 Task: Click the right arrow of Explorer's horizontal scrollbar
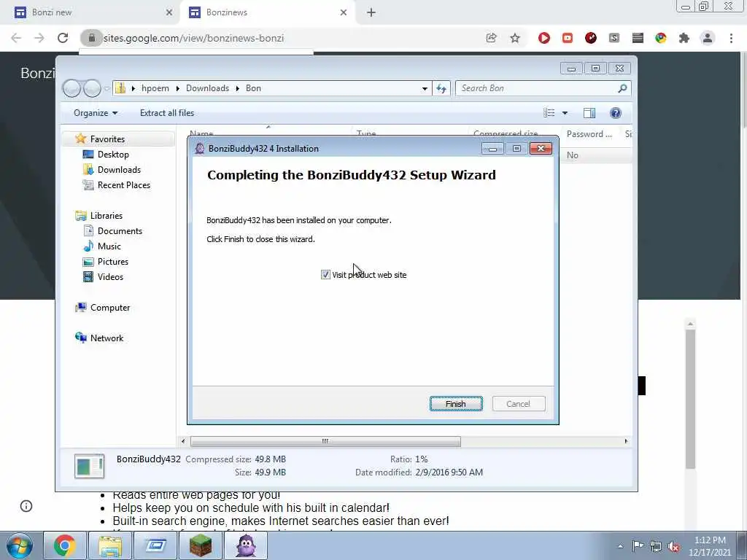626,441
